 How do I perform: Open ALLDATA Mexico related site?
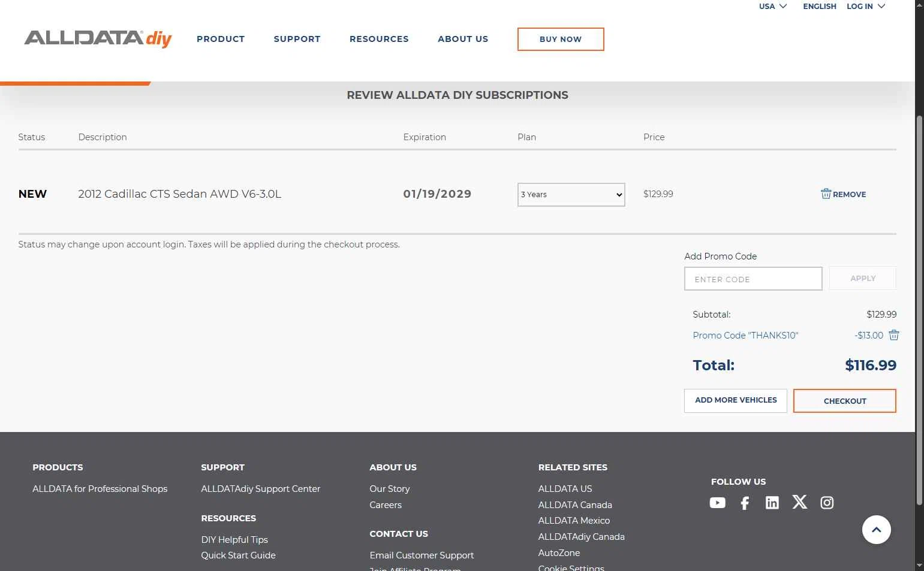coord(574,521)
